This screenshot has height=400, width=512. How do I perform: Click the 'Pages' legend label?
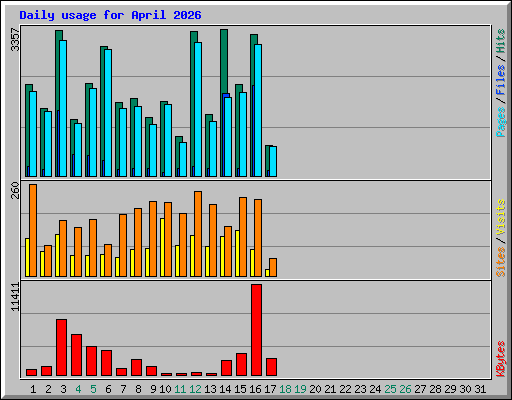tap(500, 122)
